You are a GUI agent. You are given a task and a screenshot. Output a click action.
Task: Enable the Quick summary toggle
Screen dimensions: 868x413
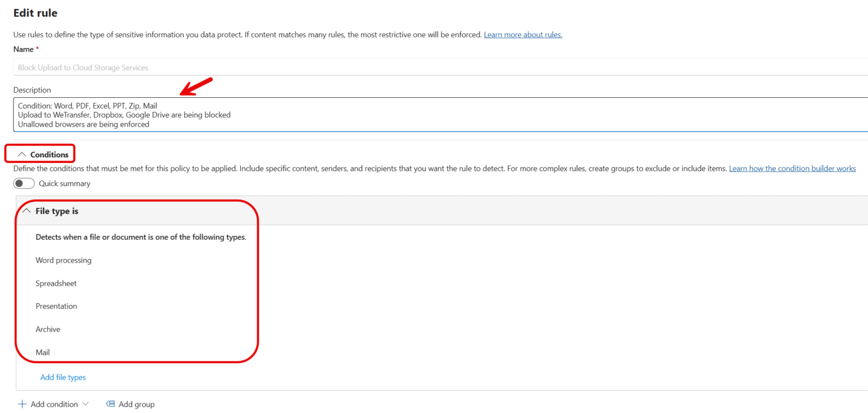pos(24,183)
